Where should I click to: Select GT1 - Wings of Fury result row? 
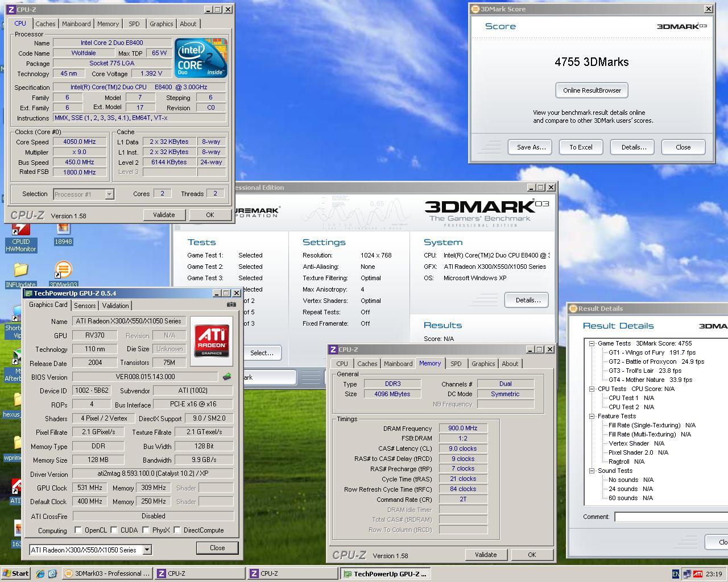tap(652, 352)
